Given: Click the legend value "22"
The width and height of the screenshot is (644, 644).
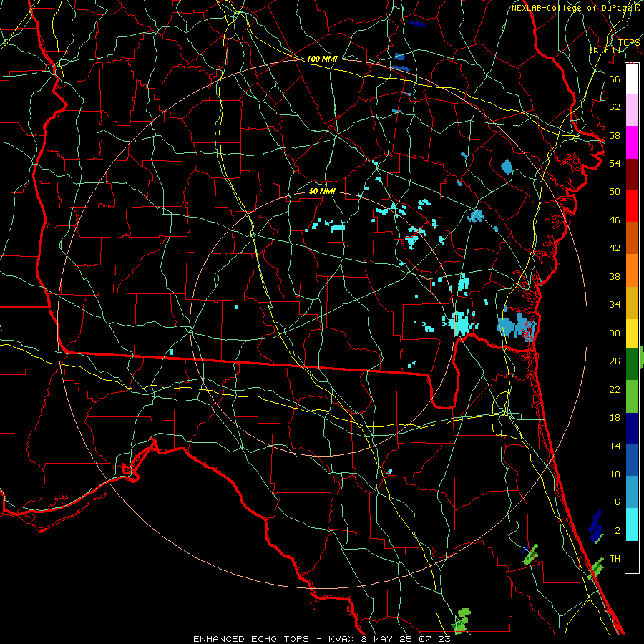Looking at the screenshot, I should click(x=615, y=389).
